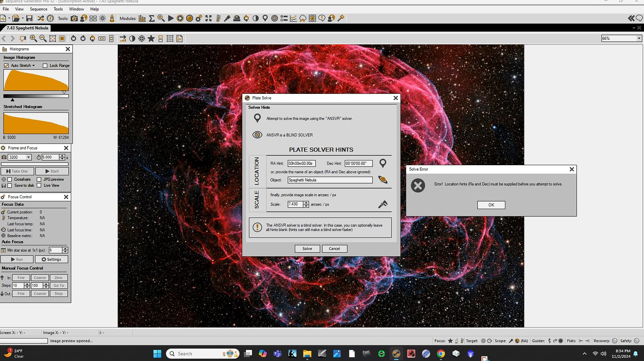The width and height of the screenshot is (644, 361).
Task: Open the 66% zoom level dropdown
Action: pos(639,38)
